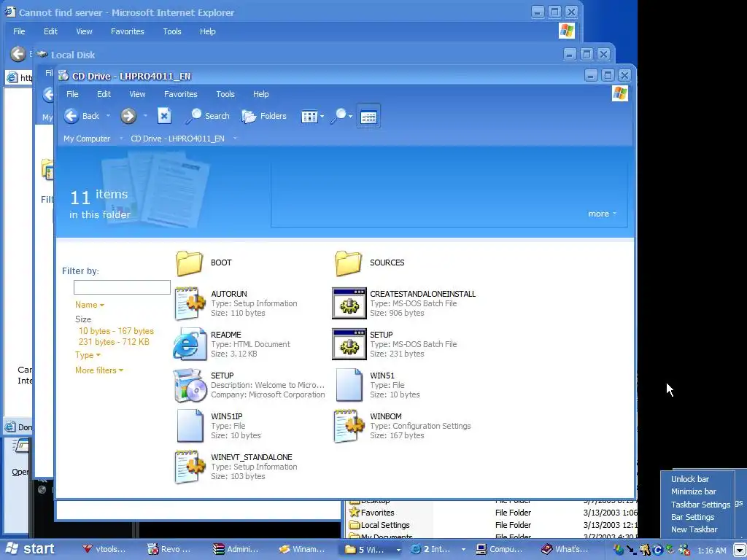Open File menu in Internet Explorer window

click(x=19, y=31)
